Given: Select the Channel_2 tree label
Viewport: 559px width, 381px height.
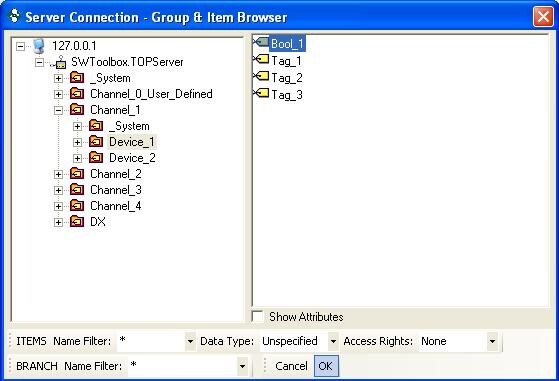Looking at the screenshot, I should (x=116, y=174).
